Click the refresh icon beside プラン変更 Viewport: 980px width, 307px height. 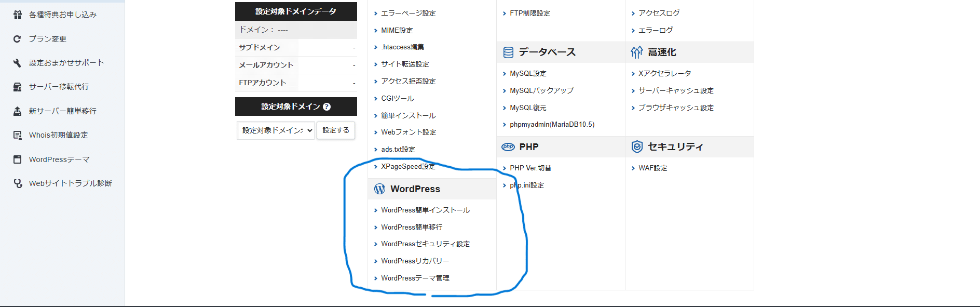(17, 39)
